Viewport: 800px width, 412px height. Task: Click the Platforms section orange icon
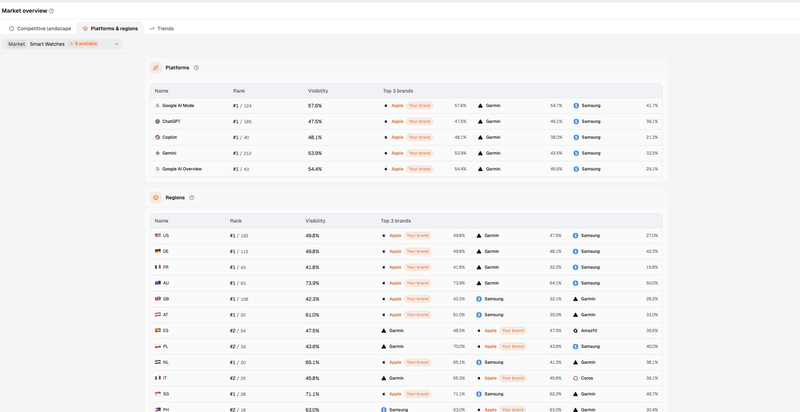pyautogui.click(x=156, y=68)
